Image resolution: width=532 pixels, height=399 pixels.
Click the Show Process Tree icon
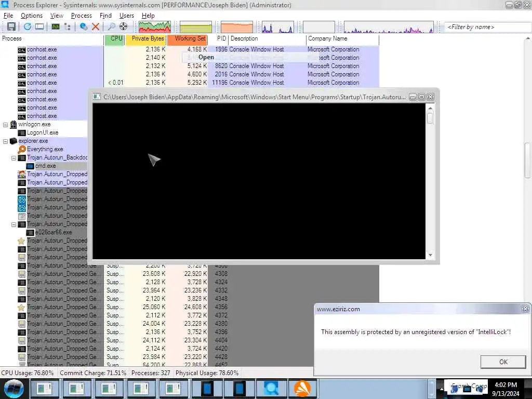(x=68, y=26)
